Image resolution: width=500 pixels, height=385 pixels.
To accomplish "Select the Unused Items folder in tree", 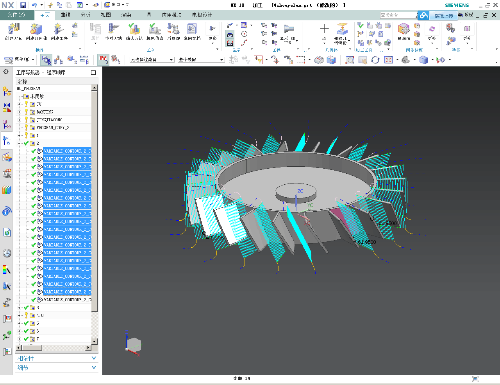I will point(34,96).
